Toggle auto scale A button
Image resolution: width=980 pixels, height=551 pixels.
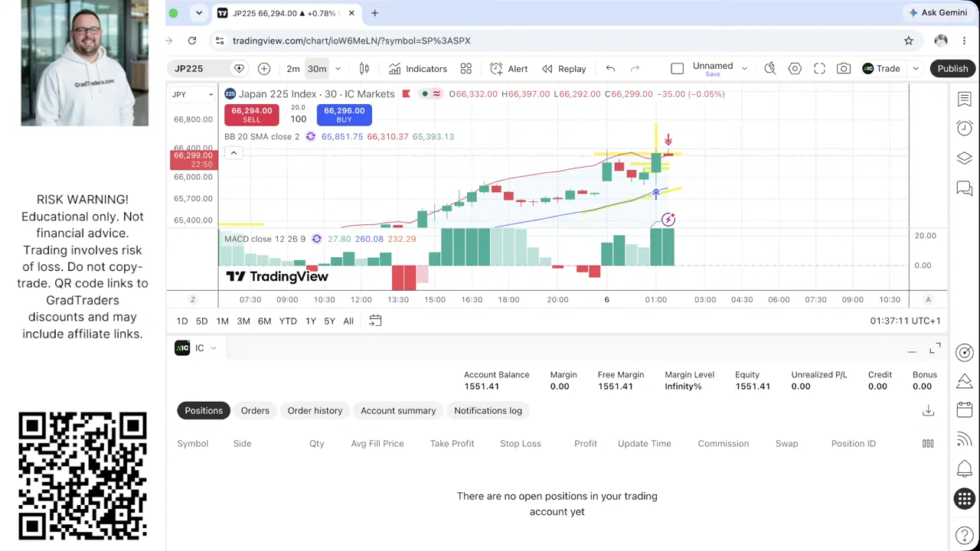point(928,300)
